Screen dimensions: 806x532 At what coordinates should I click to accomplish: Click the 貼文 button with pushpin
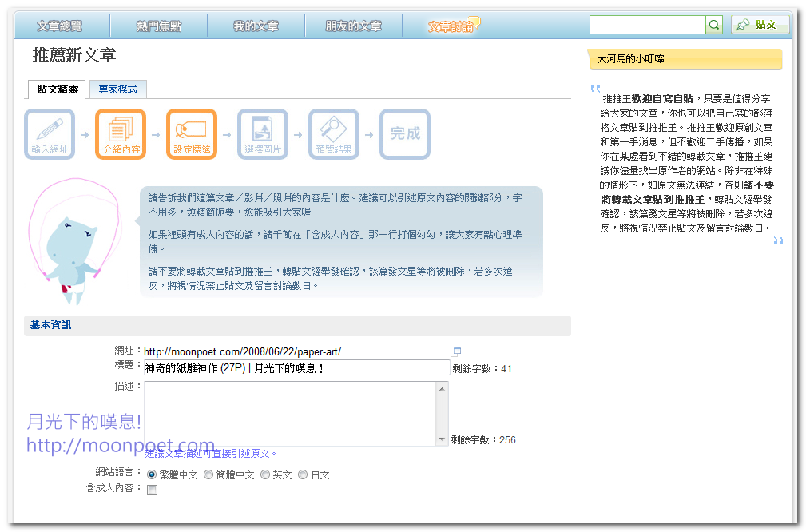coord(760,25)
